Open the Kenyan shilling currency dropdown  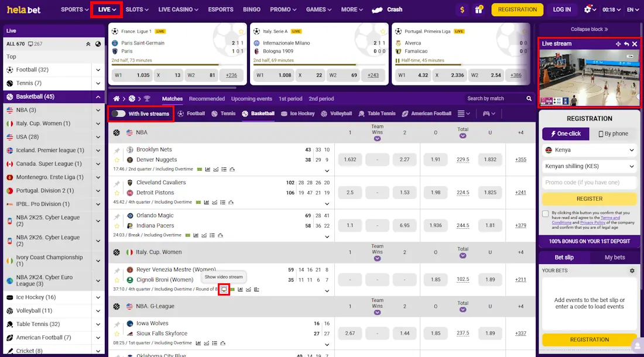pos(589,166)
